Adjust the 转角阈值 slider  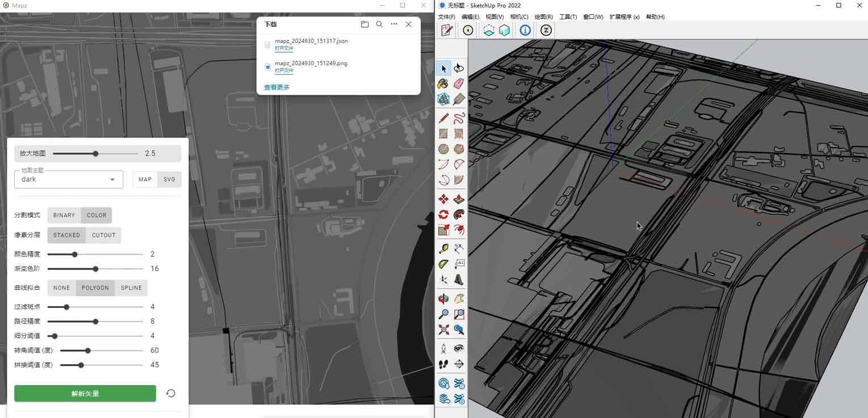point(102,351)
